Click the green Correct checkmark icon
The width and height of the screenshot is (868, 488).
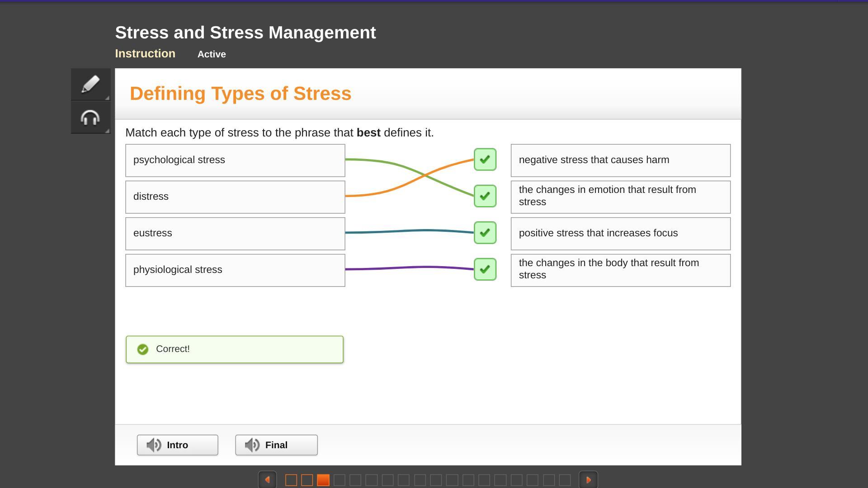pyautogui.click(x=142, y=349)
